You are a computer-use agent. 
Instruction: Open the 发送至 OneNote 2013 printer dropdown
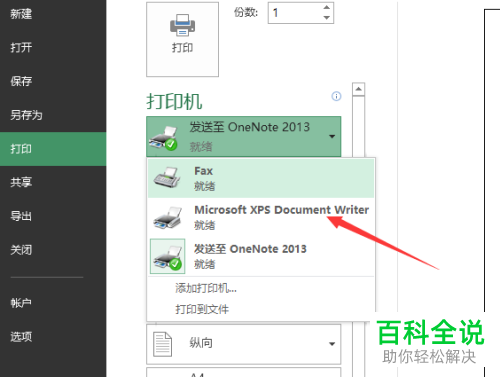click(244, 136)
